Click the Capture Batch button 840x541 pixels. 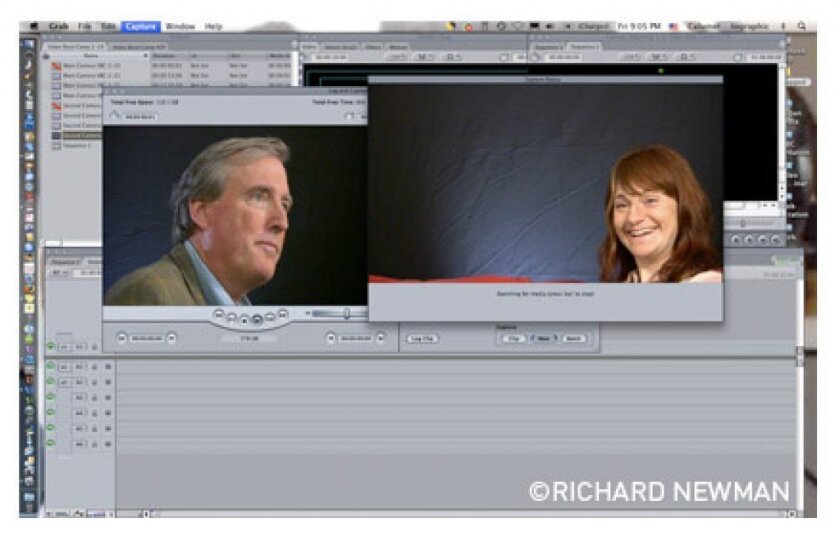click(573, 339)
